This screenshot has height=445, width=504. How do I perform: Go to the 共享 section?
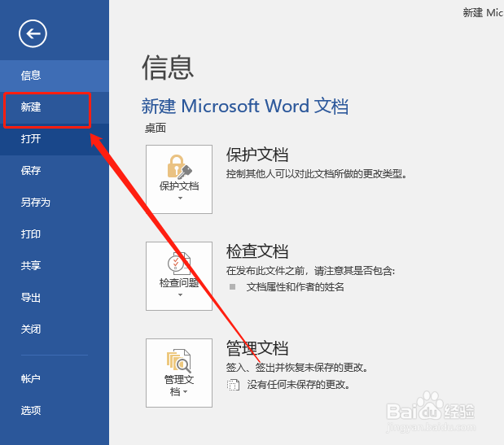(55, 265)
